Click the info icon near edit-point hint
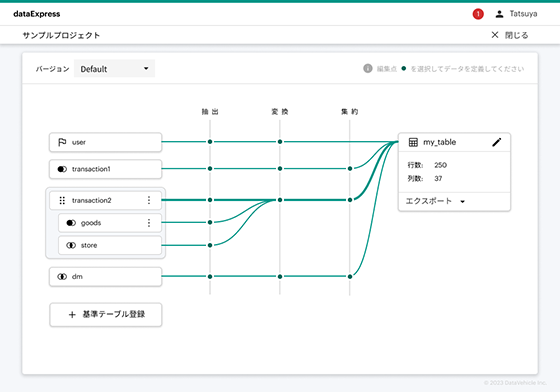This screenshot has width=560, height=392. (368, 69)
